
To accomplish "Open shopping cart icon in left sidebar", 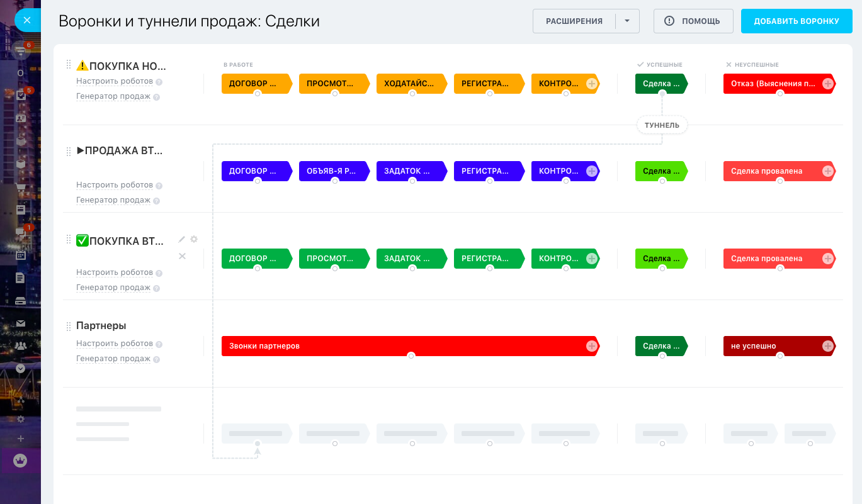I will 21,188.
